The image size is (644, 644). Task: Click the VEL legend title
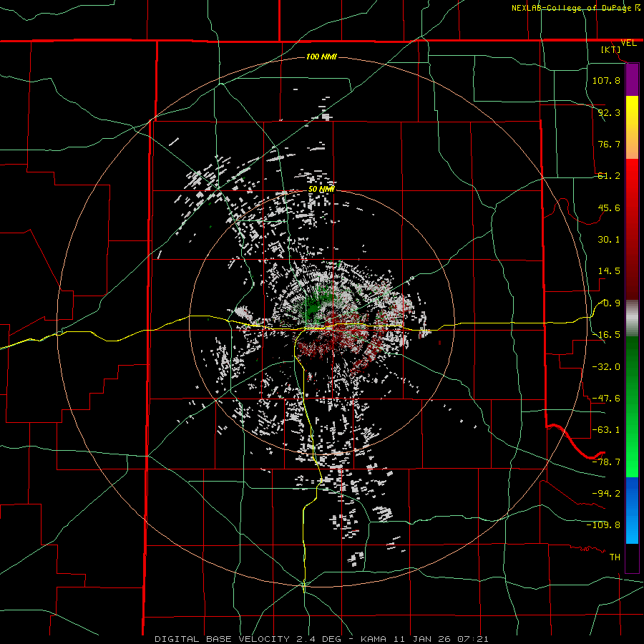pos(628,43)
